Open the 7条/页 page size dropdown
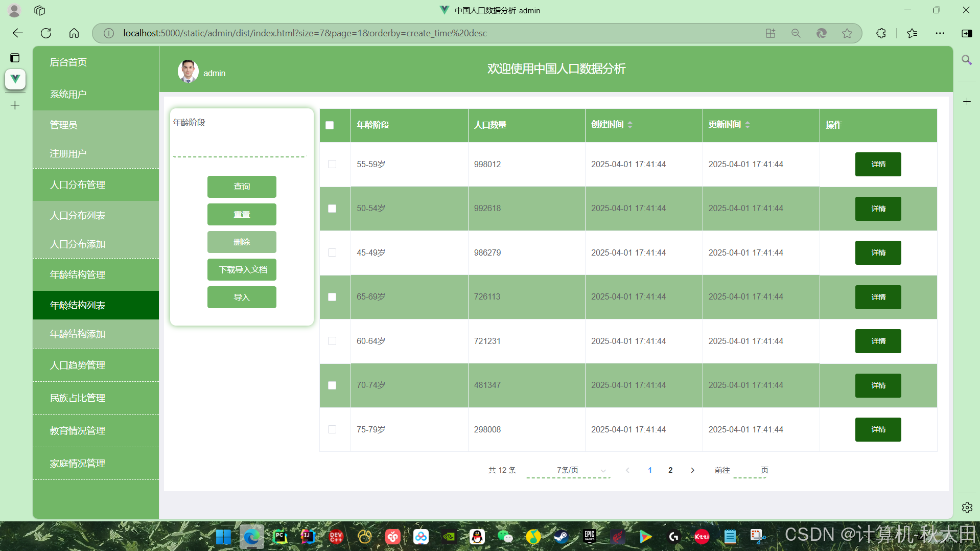The width and height of the screenshot is (980, 551). coord(568,470)
